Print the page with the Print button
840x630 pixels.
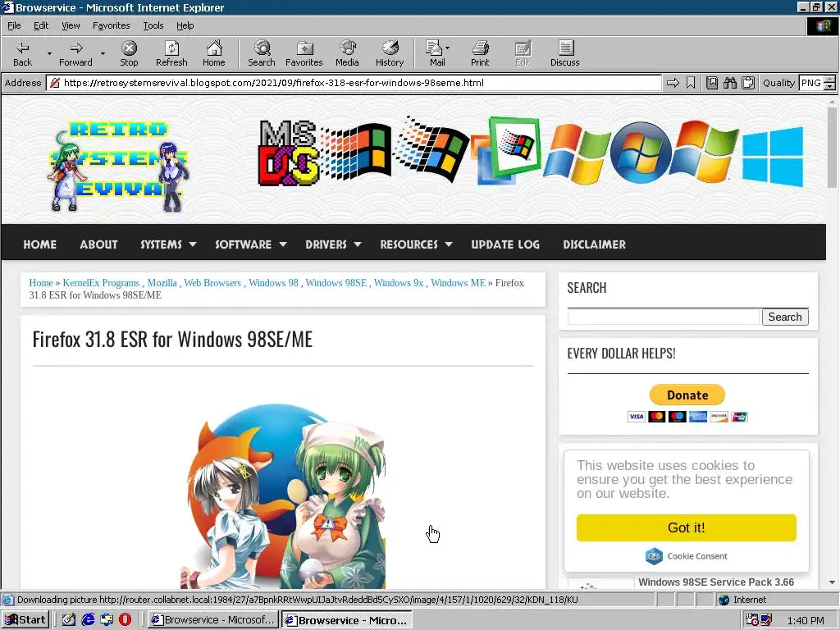point(480,53)
